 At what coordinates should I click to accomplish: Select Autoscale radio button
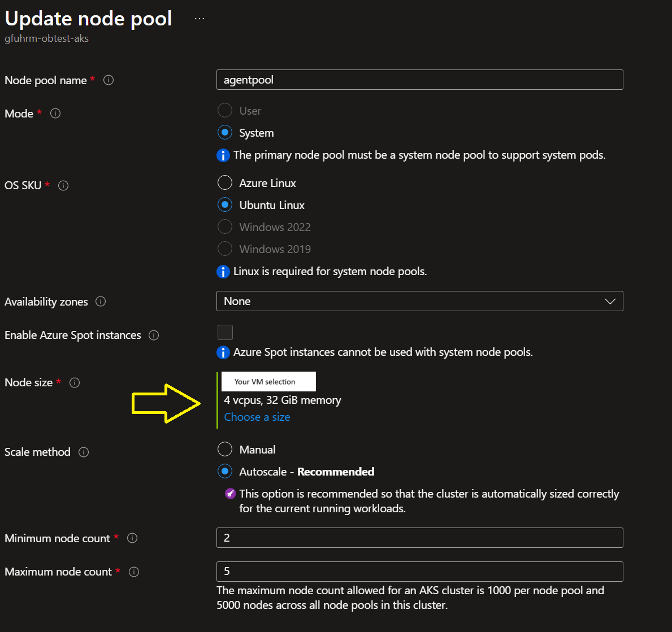(225, 471)
